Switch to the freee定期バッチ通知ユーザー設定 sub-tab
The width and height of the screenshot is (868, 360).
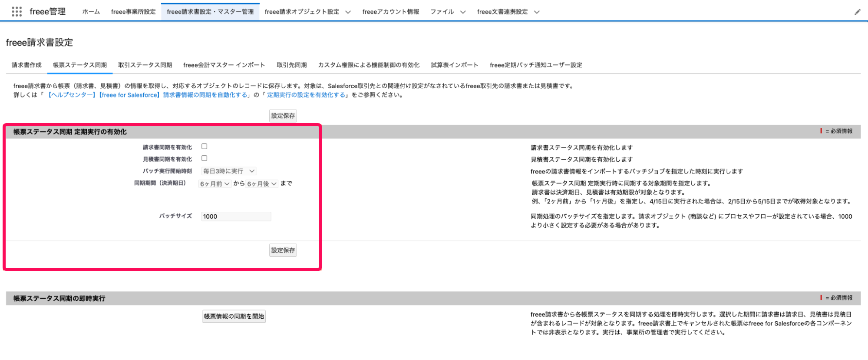536,65
